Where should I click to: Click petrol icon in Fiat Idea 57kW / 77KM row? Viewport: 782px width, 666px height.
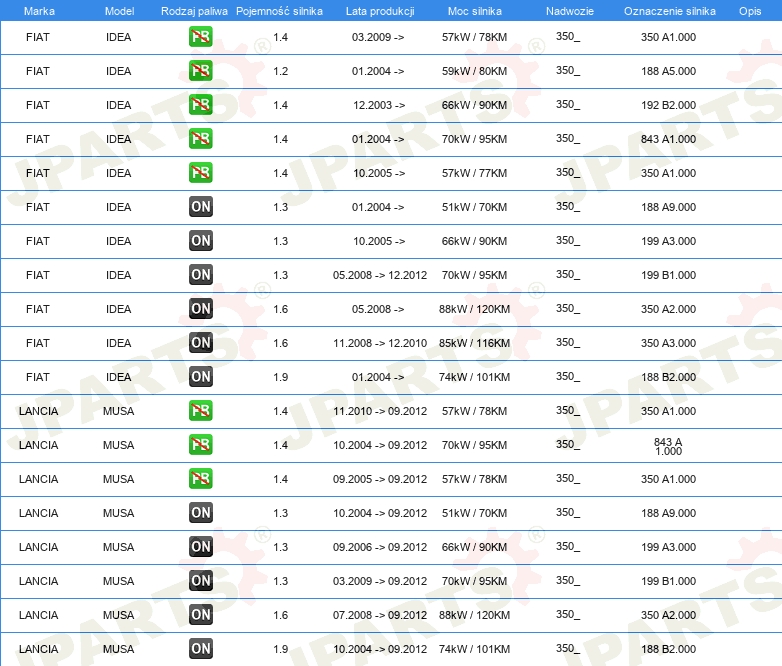200,173
